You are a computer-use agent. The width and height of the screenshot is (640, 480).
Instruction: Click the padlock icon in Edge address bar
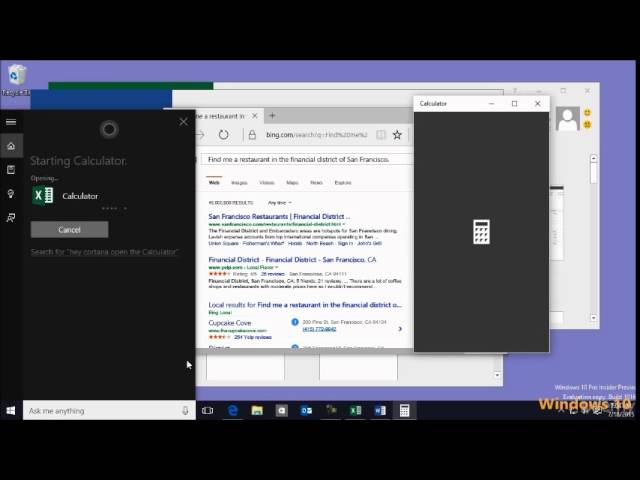(x=252, y=135)
